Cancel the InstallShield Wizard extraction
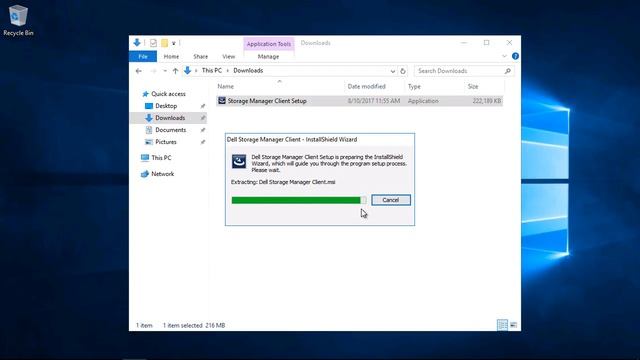This screenshot has width=640, height=360. click(391, 200)
